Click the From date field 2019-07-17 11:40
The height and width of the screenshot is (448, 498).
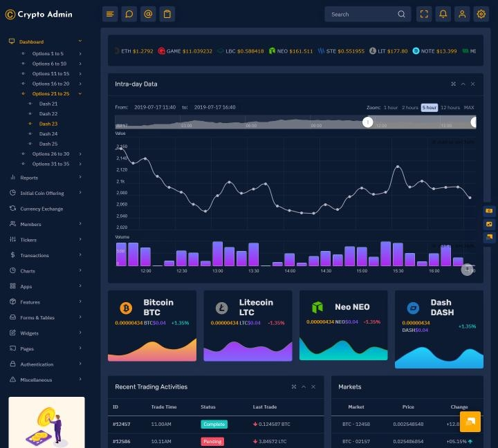(x=155, y=107)
